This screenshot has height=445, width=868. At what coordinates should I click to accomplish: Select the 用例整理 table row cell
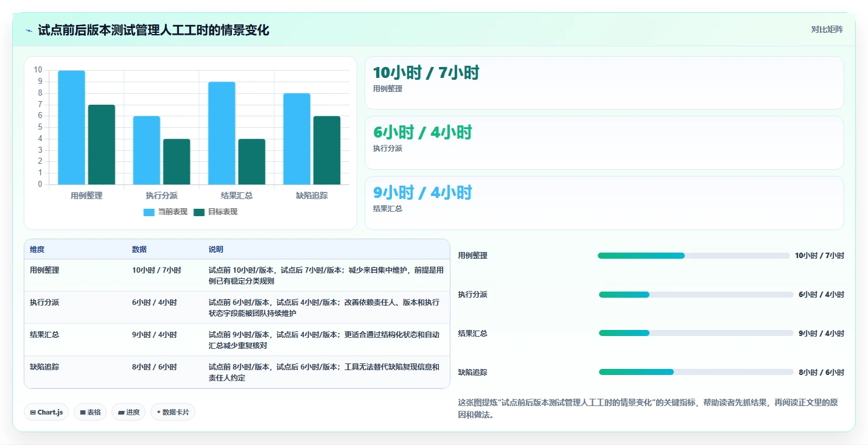click(44, 270)
